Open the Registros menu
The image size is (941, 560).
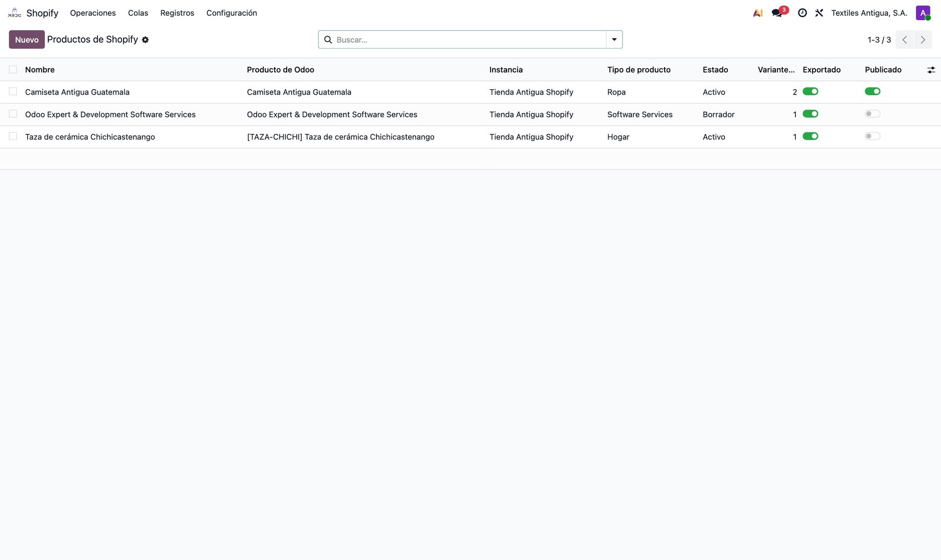[x=177, y=13]
